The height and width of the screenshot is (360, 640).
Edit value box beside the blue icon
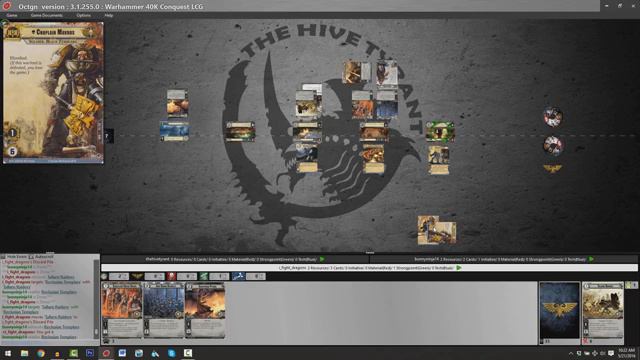coord(256,276)
